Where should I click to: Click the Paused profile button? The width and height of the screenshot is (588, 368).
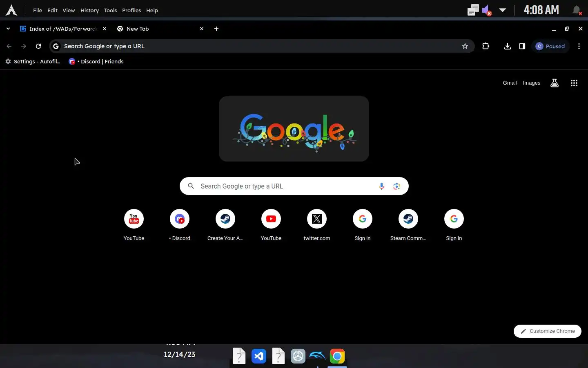coord(550,46)
